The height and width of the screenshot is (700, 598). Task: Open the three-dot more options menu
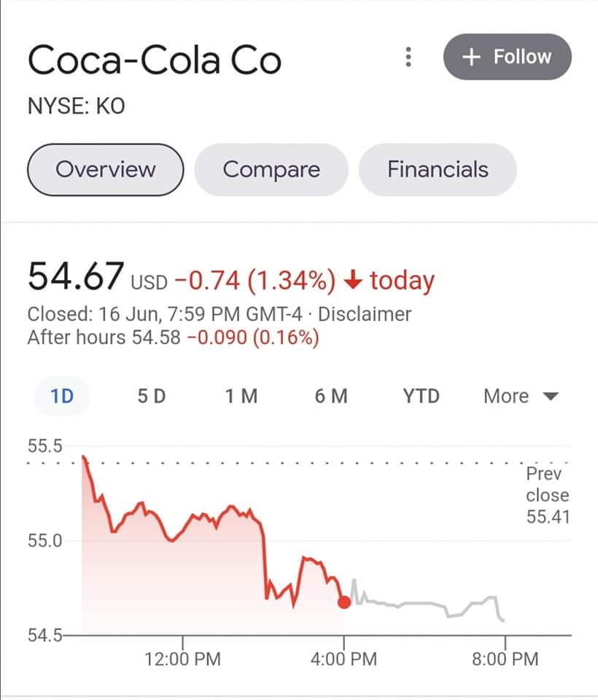pyautogui.click(x=409, y=57)
